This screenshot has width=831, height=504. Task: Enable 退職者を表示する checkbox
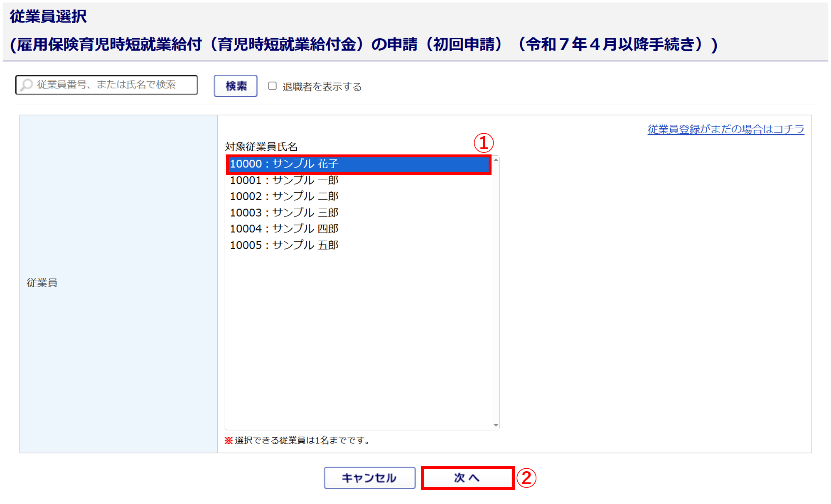point(273,86)
